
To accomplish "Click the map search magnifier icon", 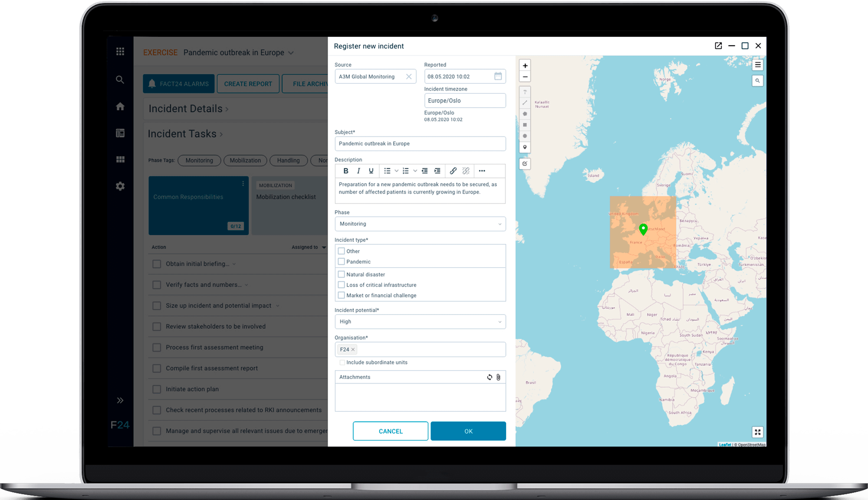I will coord(757,81).
